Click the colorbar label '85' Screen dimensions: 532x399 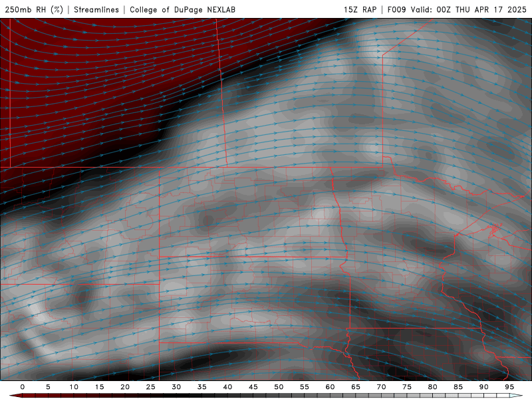(458, 387)
